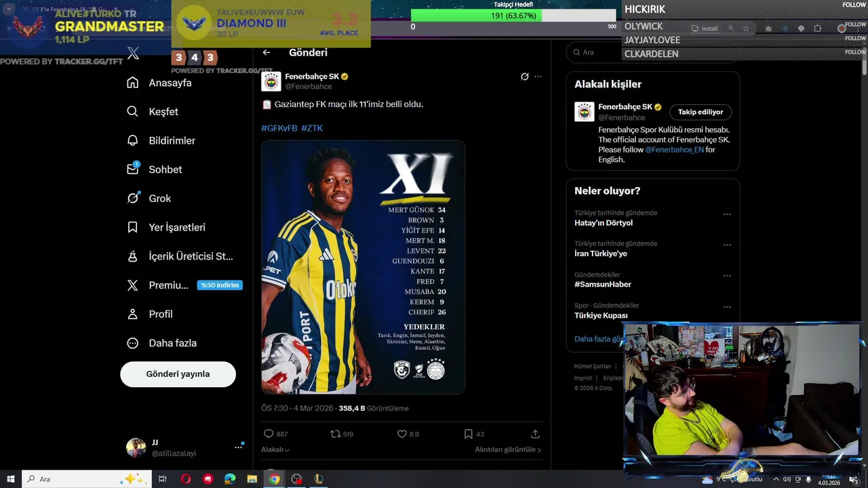Viewport: 868px width, 488px height.
Task: Click the Profil person icon
Action: [x=133, y=314]
